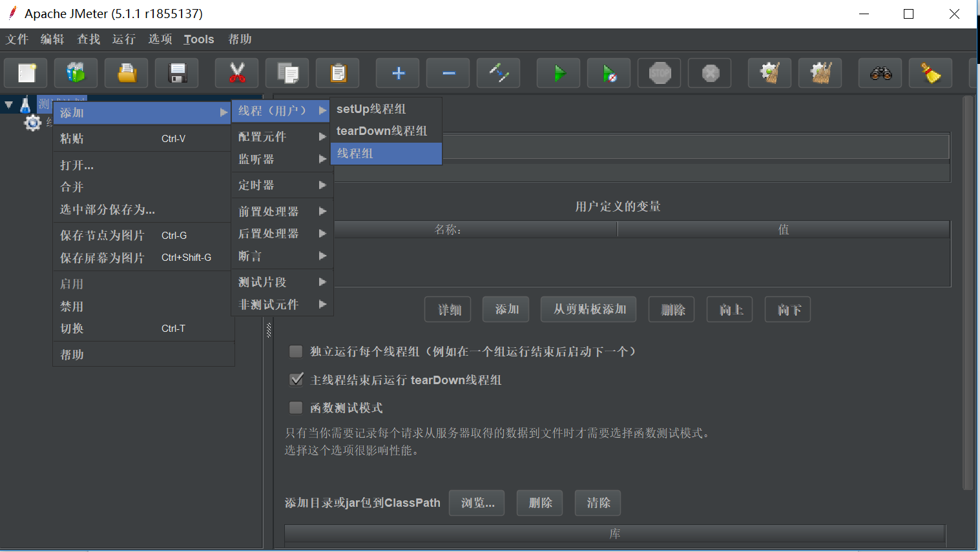Click the test plan flask icon in tree
Image resolution: width=980 pixels, height=552 pixels.
tap(25, 104)
